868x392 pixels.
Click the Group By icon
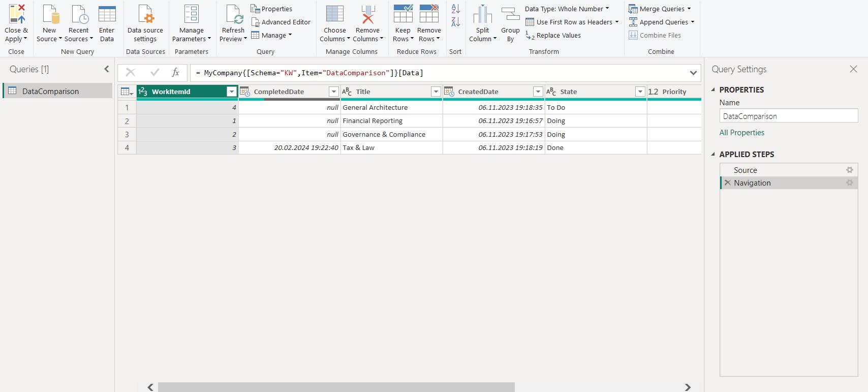(x=510, y=14)
